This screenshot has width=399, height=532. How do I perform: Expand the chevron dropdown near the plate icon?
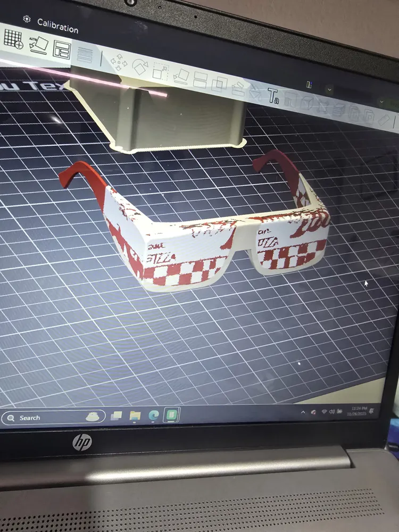329,89
